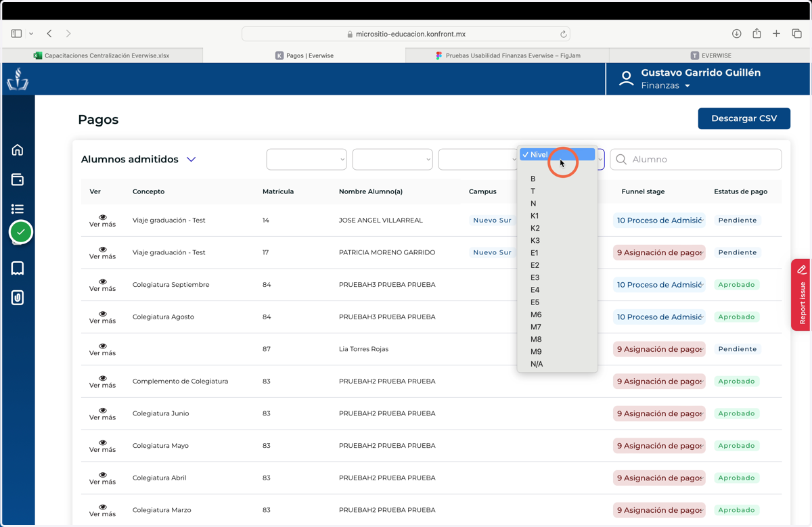Click the Funnel stage column header
The image size is (812, 527).
643,191
